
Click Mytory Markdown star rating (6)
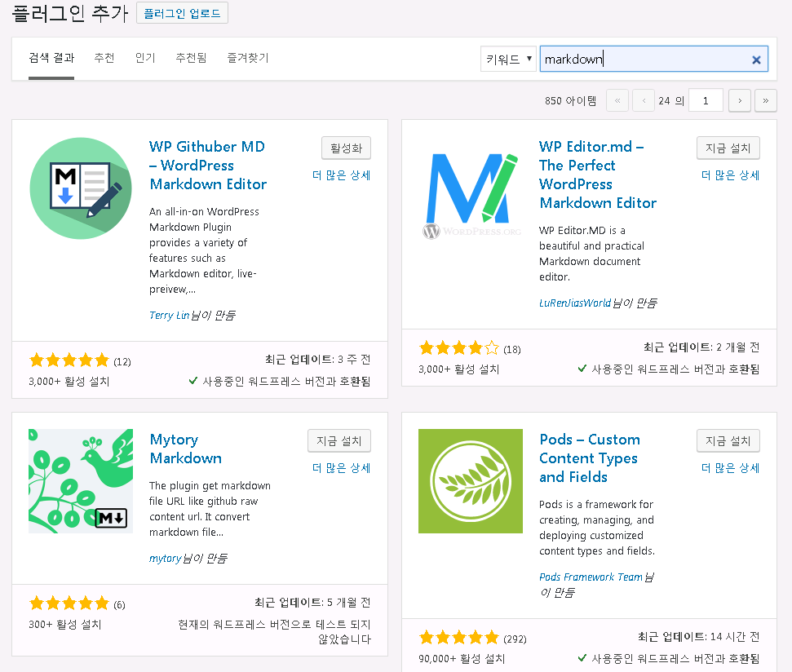tap(77, 603)
